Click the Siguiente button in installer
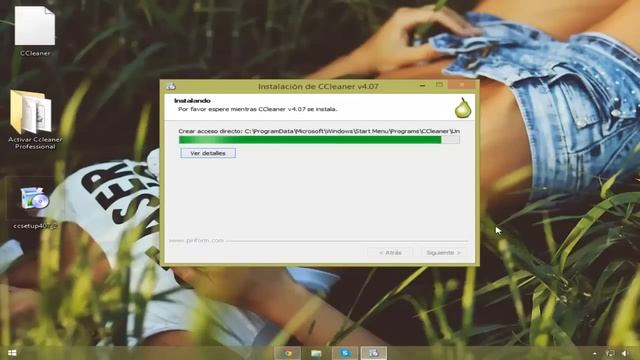 pos(444,253)
